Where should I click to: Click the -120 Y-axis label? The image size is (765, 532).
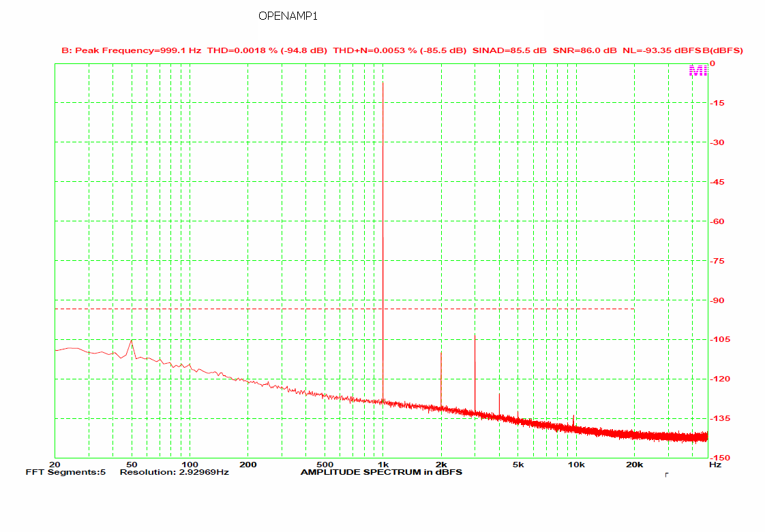click(719, 379)
